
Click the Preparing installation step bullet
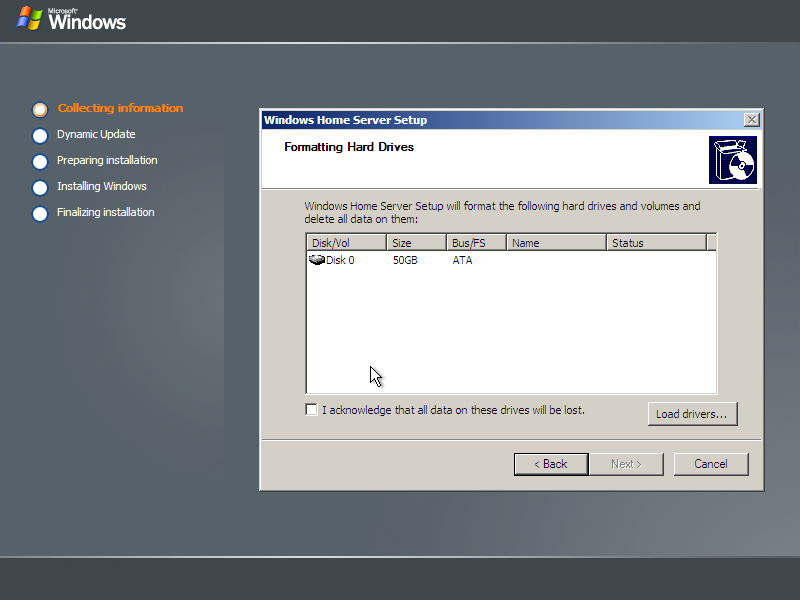coord(40,161)
